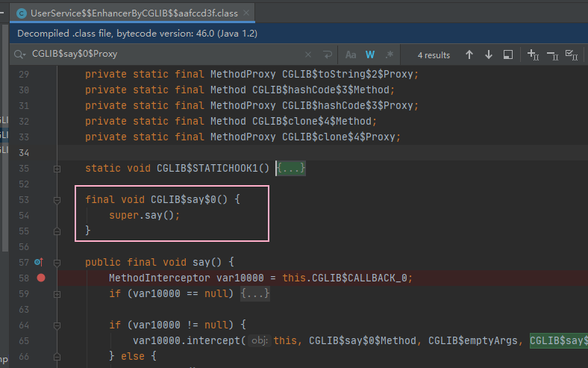This screenshot has width=588, height=368.
Task: Click CGLIB$hashCode$3$Method field on line 30
Action: point(321,90)
